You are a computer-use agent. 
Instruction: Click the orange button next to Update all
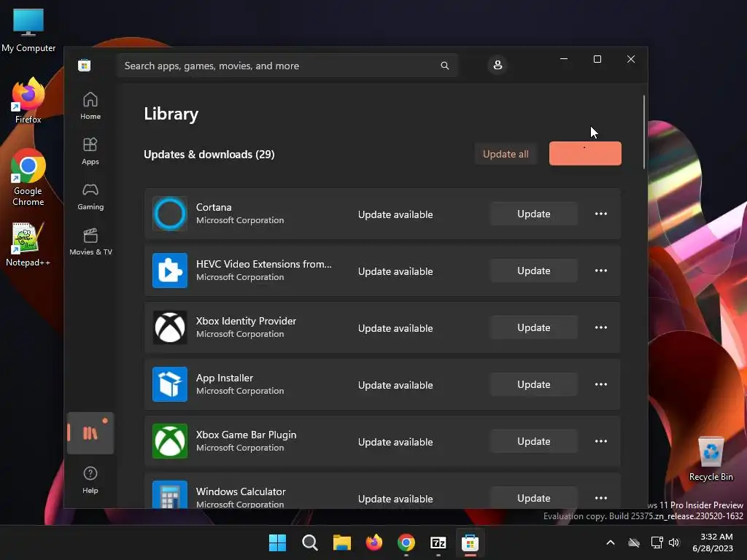click(x=585, y=153)
